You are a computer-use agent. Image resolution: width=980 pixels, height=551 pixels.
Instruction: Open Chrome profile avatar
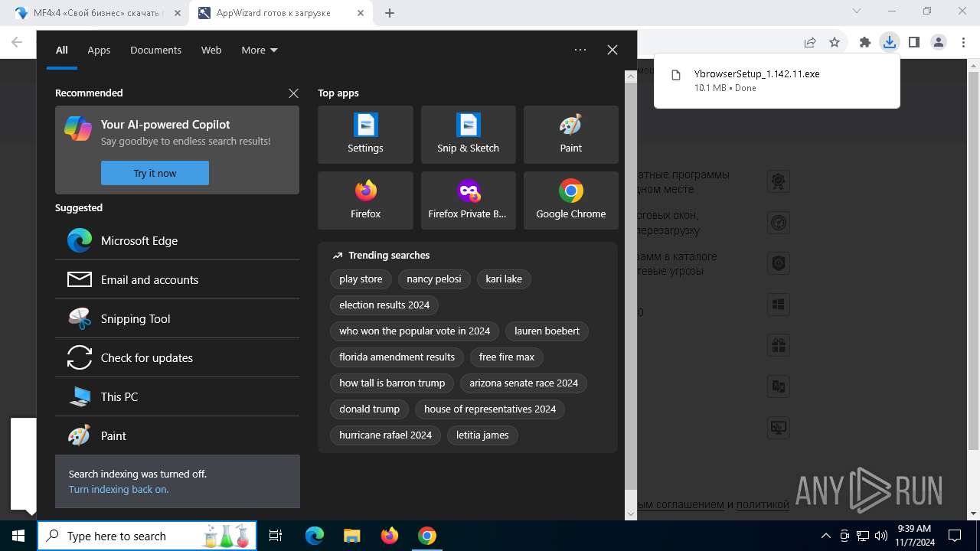[x=939, y=43]
